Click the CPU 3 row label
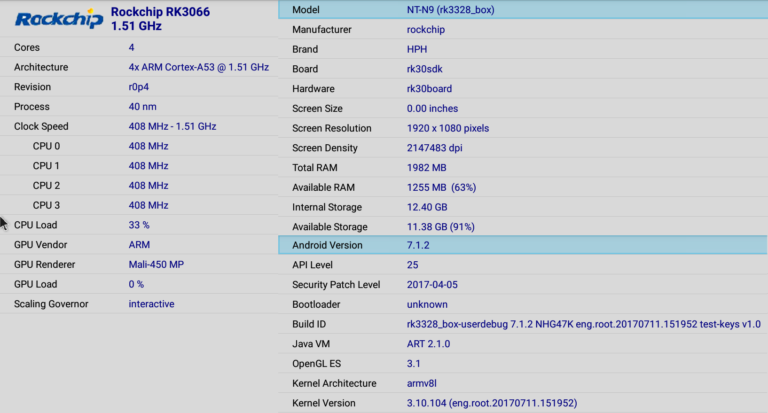 (47, 205)
